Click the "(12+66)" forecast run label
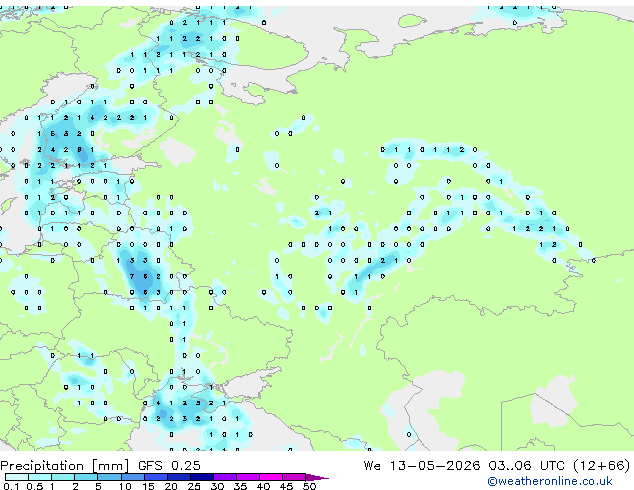The height and width of the screenshot is (490, 634). click(x=602, y=465)
